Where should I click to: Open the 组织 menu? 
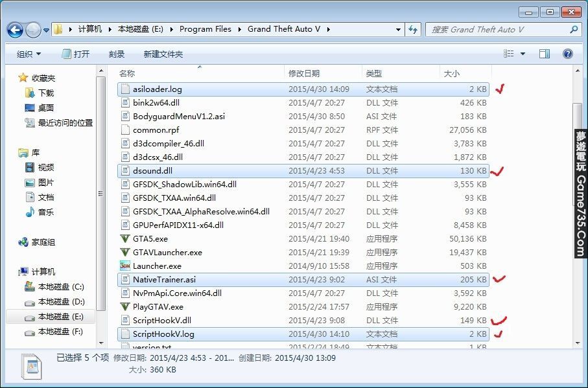click(29, 54)
